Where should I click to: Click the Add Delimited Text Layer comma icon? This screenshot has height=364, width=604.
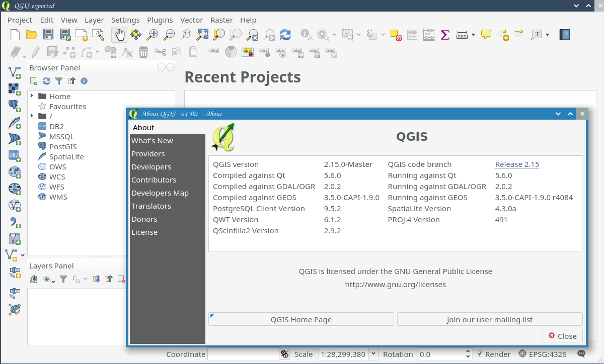click(15, 222)
